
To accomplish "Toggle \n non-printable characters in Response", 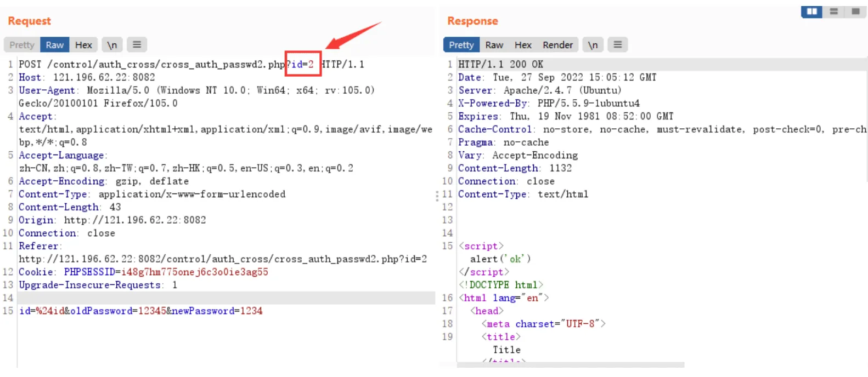I will pos(593,45).
